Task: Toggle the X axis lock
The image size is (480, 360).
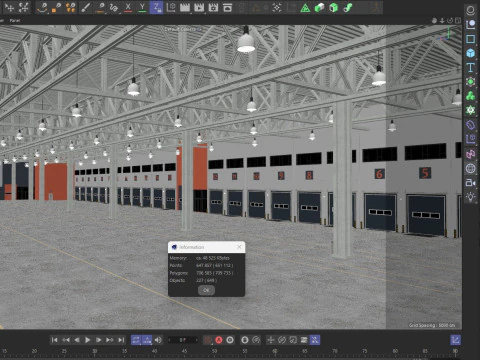Action: pos(128,7)
